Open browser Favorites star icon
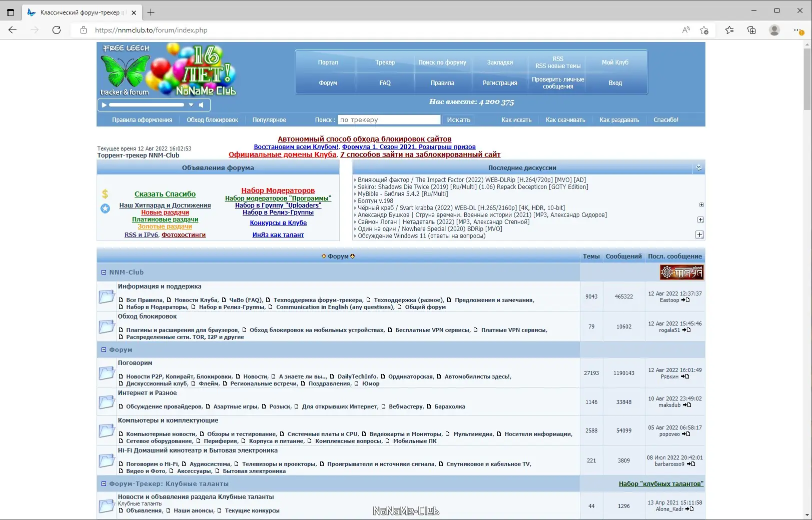This screenshot has width=812, height=520. point(729,30)
